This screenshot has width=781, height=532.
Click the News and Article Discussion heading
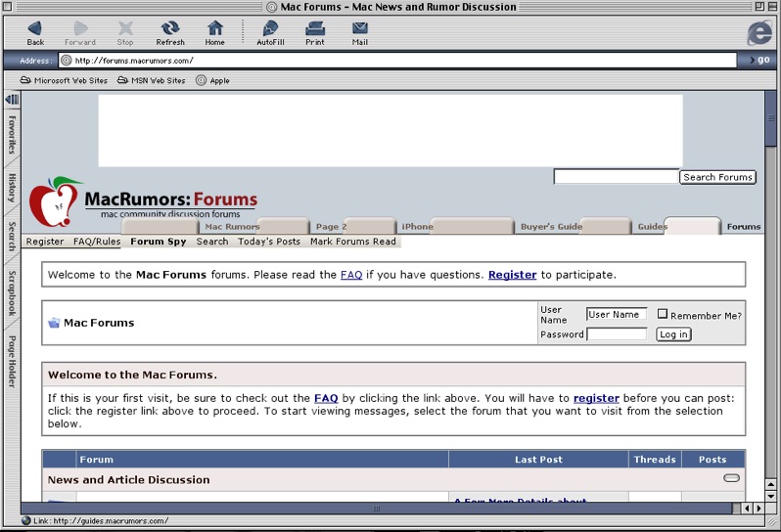(x=128, y=480)
